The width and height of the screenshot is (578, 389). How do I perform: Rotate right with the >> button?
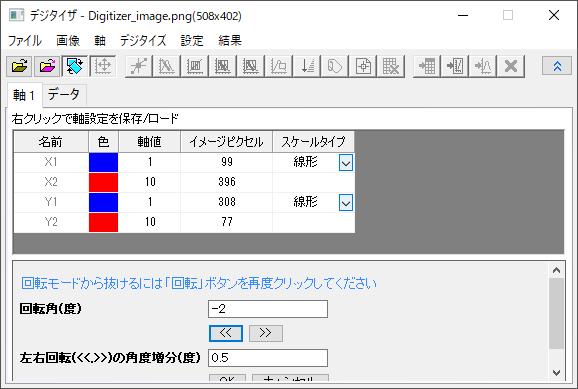coord(266,333)
